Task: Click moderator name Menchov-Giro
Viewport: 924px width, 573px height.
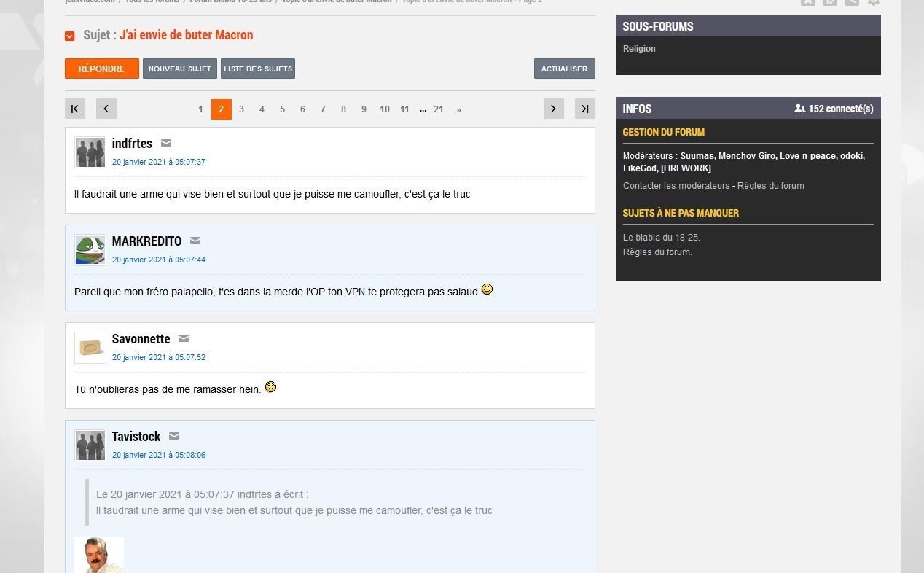Action: pos(747,156)
